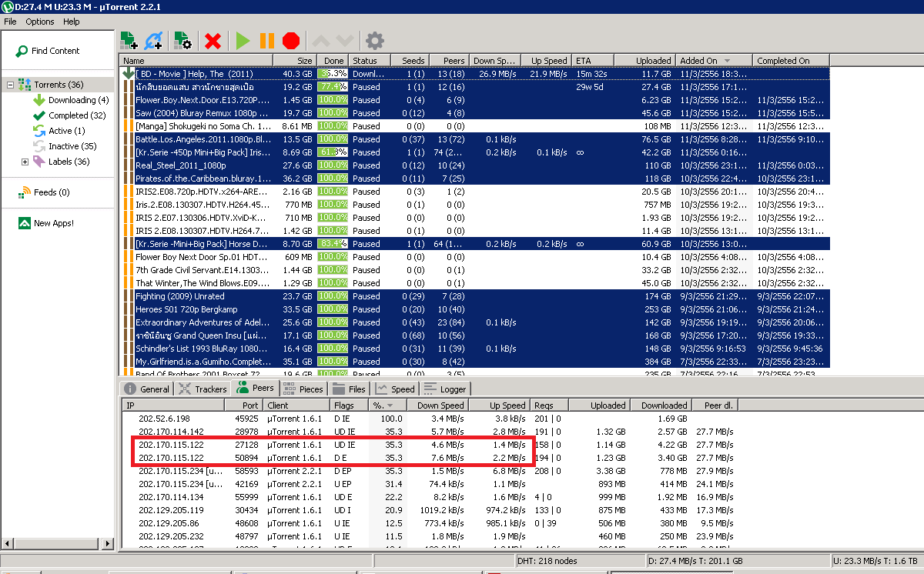The height and width of the screenshot is (574, 924).
Task: Click the Add Torrent toolbar icon
Action: point(129,41)
